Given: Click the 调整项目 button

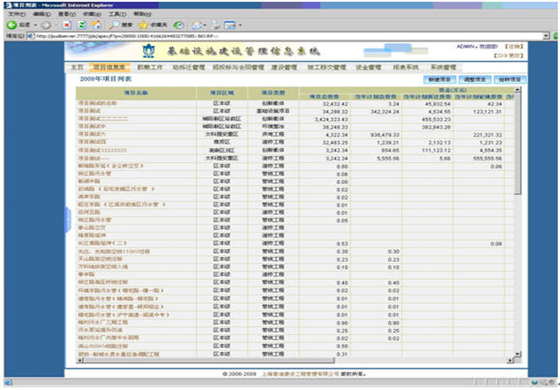Looking at the screenshot, I should (475, 79).
